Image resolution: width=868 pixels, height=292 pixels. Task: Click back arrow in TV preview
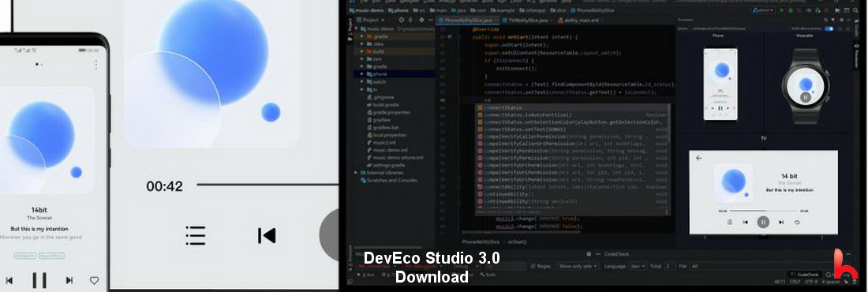[698, 158]
